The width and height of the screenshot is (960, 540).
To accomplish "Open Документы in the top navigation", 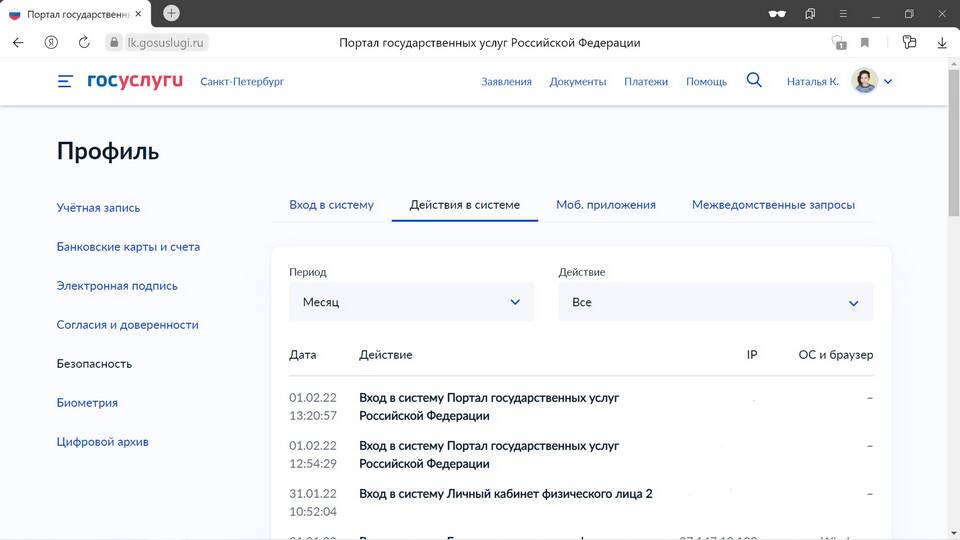I will [x=577, y=81].
